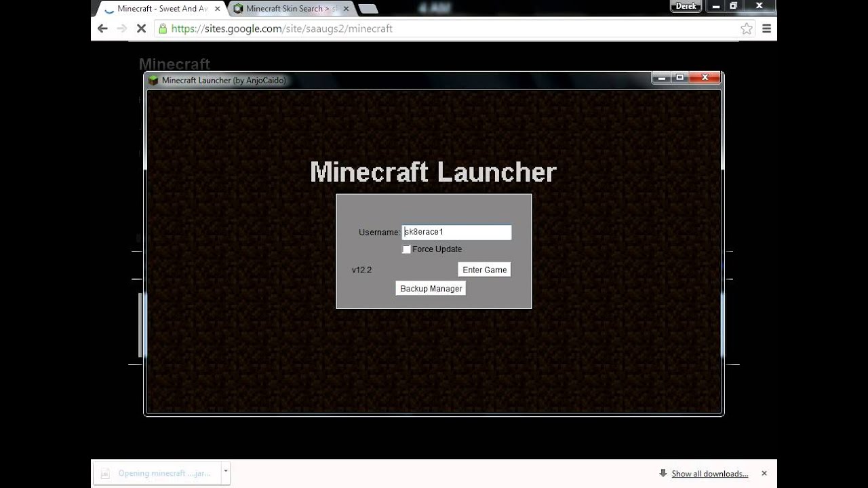The height and width of the screenshot is (488, 868).
Task: Click the address bar URL
Action: [x=281, y=28]
